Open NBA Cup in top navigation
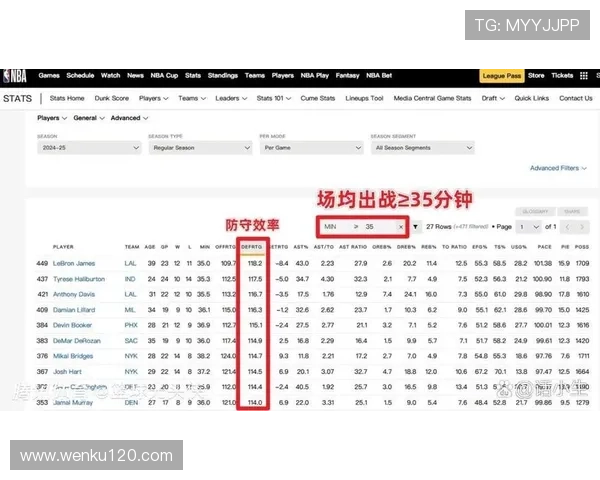Viewport: 600px width, 480px height. [x=164, y=76]
